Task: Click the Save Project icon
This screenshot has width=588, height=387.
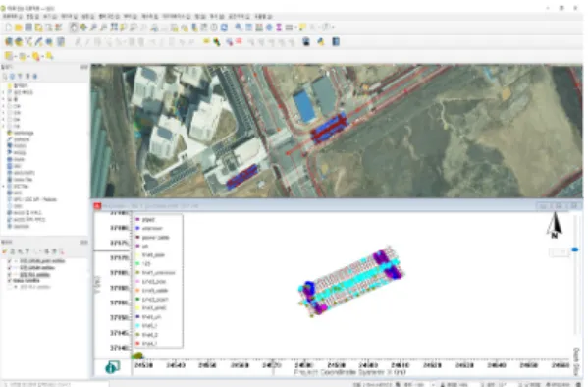Action: pos(28,28)
